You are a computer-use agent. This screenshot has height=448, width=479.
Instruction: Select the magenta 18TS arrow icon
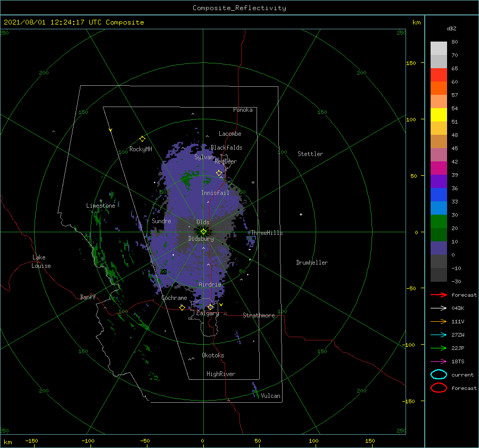439,362
